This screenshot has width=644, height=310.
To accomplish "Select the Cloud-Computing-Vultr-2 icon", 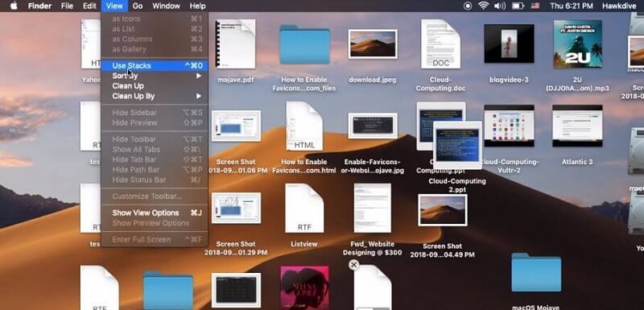I will pyautogui.click(x=509, y=126).
